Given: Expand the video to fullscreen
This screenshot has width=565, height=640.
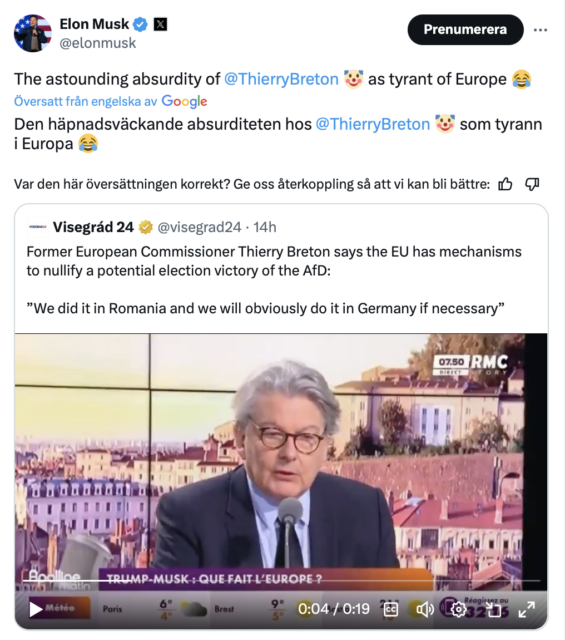Looking at the screenshot, I should click(x=527, y=609).
